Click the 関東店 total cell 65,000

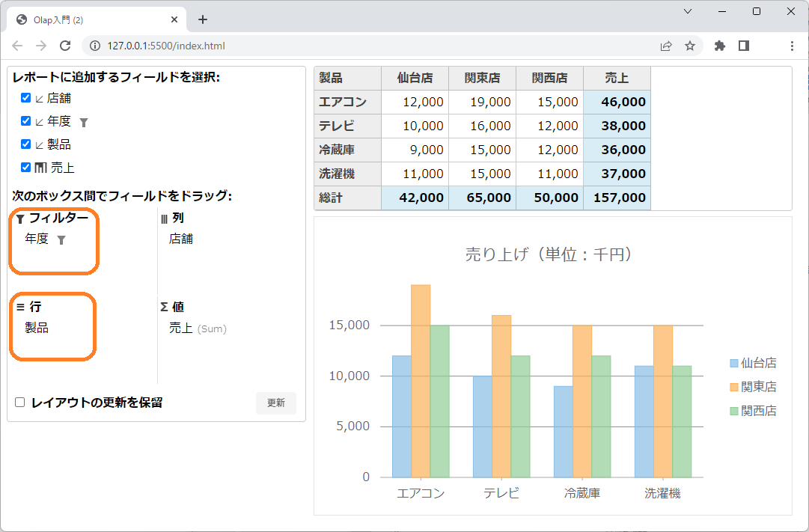[483, 198]
